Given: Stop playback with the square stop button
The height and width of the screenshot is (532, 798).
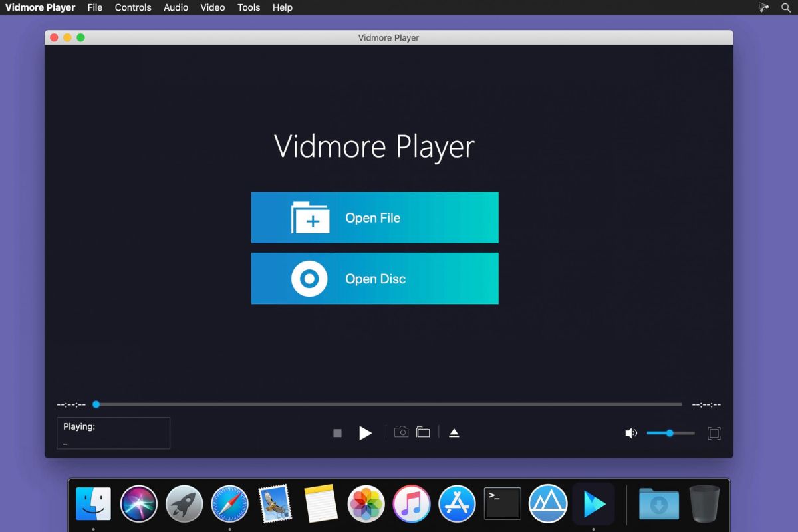Looking at the screenshot, I should pyautogui.click(x=337, y=433).
